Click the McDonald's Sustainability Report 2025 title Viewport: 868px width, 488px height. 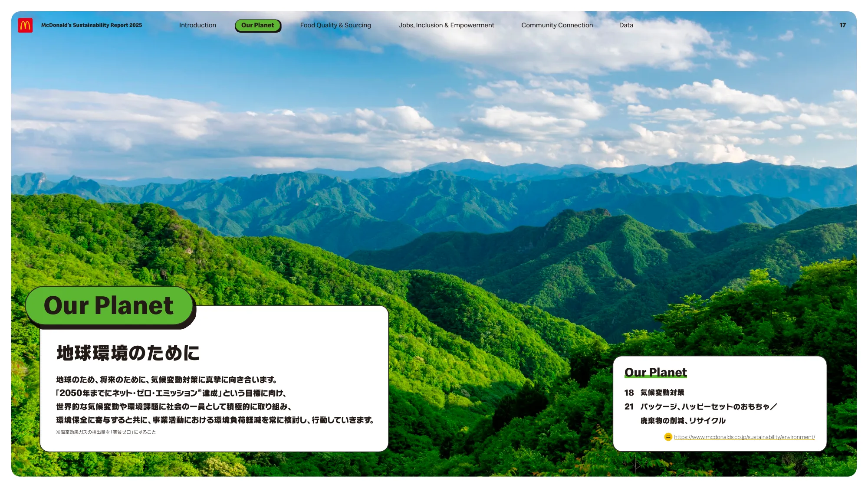click(92, 25)
